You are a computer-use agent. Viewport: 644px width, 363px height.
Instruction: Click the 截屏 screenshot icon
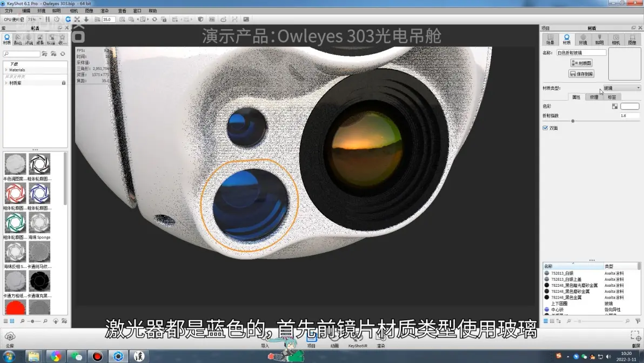click(x=635, y=340)
